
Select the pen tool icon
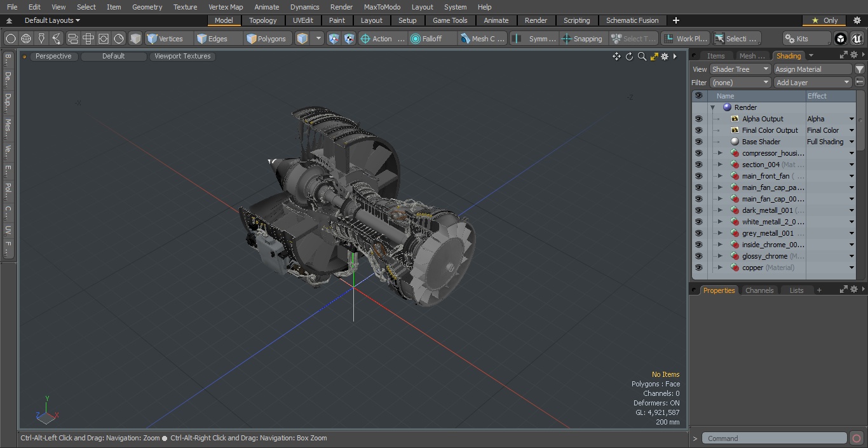coord(41,39)
